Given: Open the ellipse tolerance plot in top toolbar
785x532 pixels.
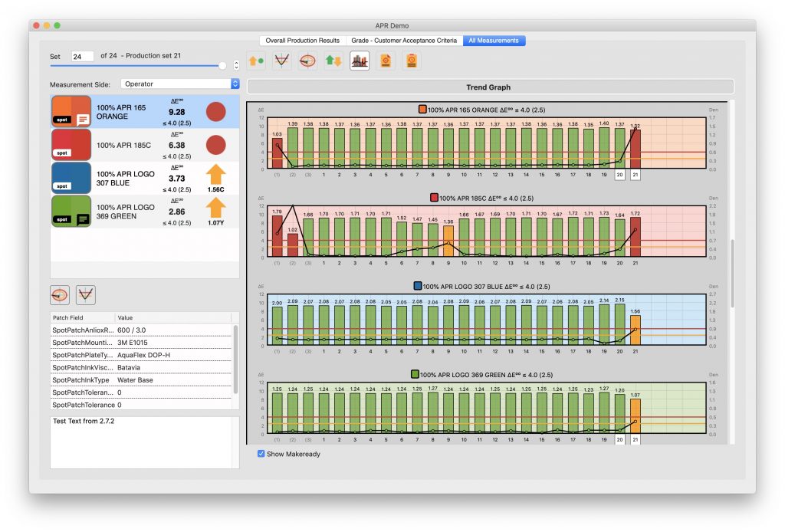Looking at the screenshot, I should click(307, 61).
